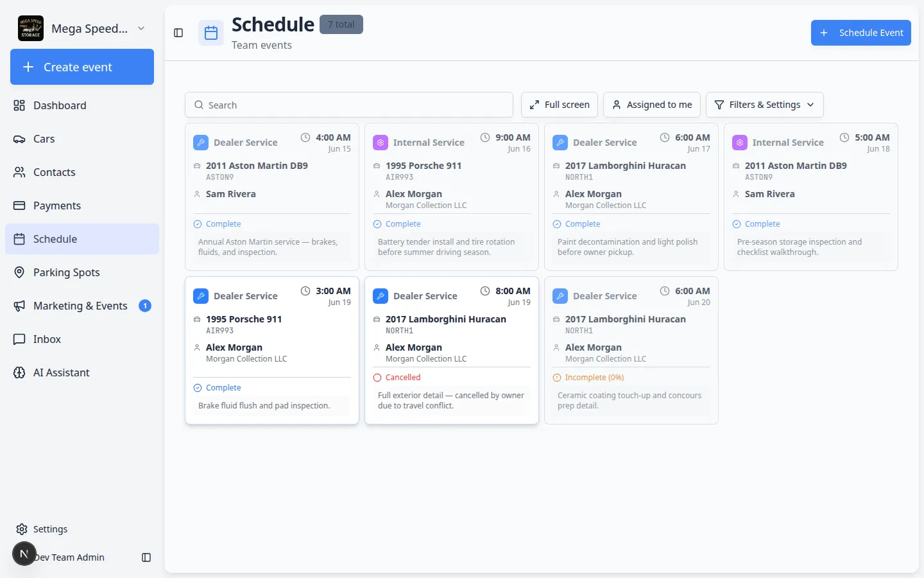Screen dimensions: 924x578
Task: Navigate to Payments
Action: point(82,206)
